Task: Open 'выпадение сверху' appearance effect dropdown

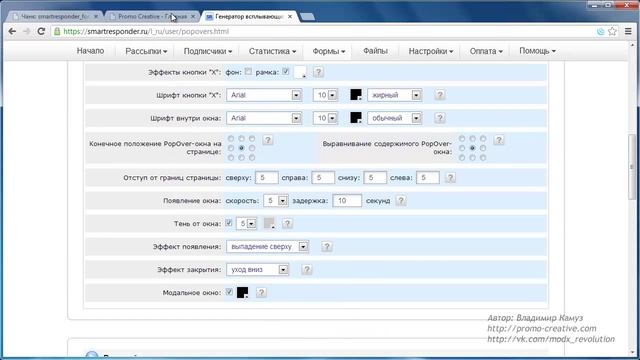Action: click(267, 247)
